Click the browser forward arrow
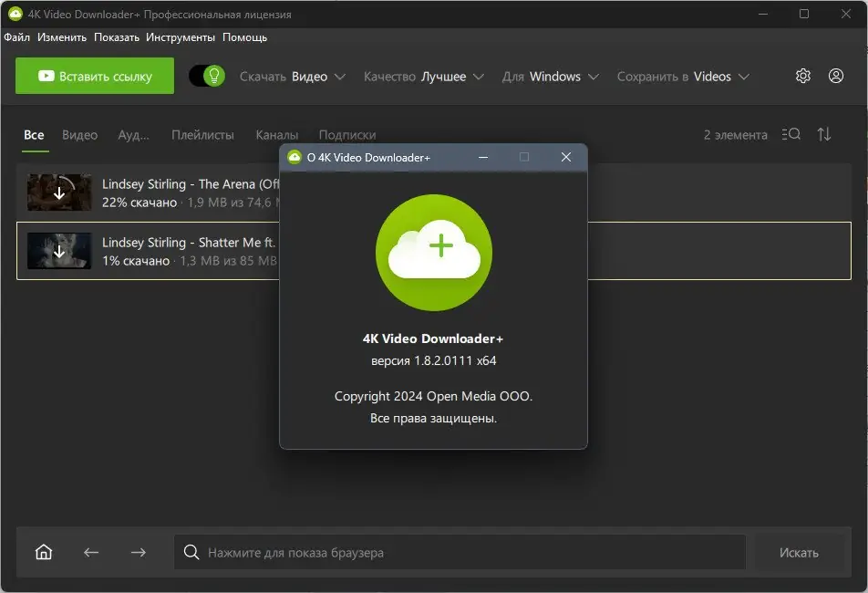 139,552
